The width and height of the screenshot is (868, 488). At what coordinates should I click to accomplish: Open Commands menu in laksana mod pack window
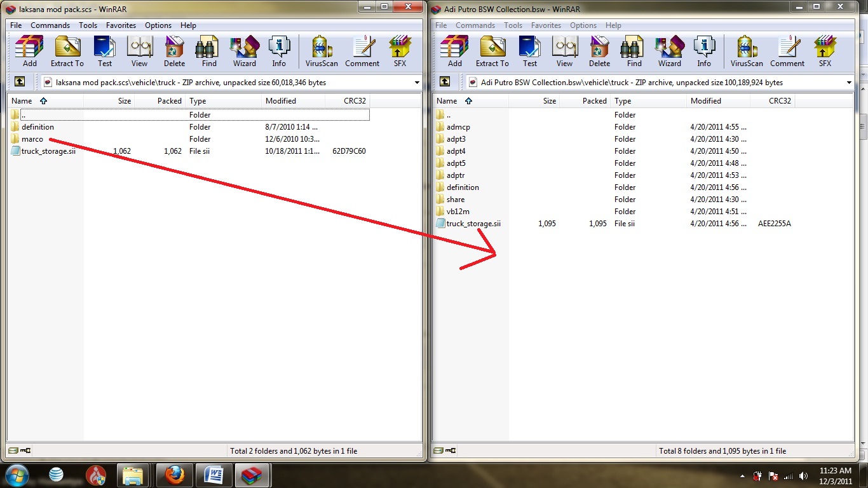50,25
